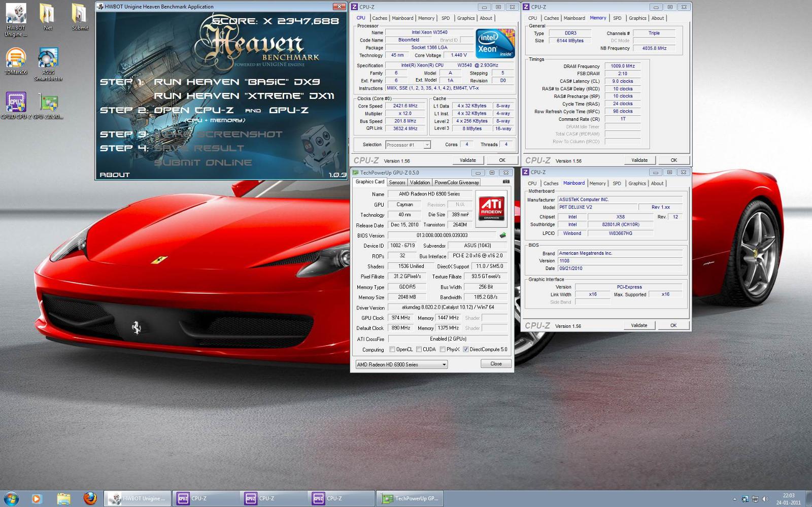The image size is (812, 507).
Task: Click Open CPU-Z in Heaven step 2
Action: point(193,110)
